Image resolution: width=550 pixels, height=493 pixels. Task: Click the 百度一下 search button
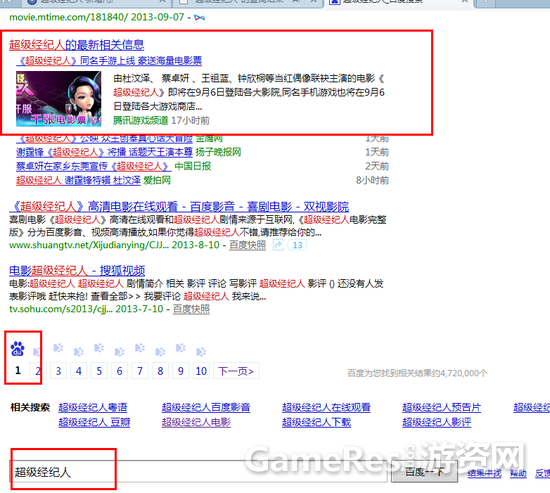(424, 472)
